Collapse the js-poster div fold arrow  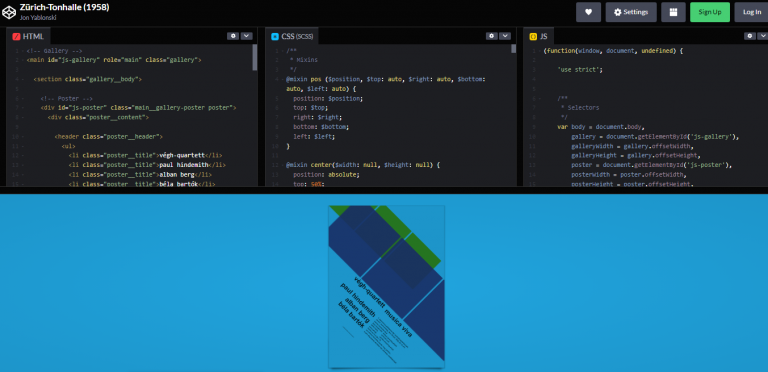(23, 108)
